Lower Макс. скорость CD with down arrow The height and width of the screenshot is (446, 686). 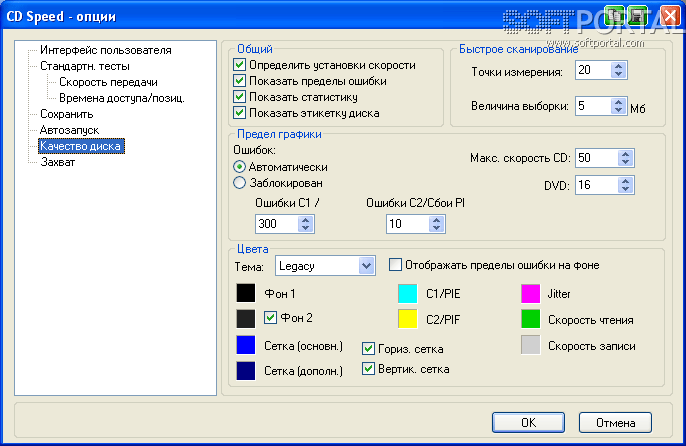point(625,162)
